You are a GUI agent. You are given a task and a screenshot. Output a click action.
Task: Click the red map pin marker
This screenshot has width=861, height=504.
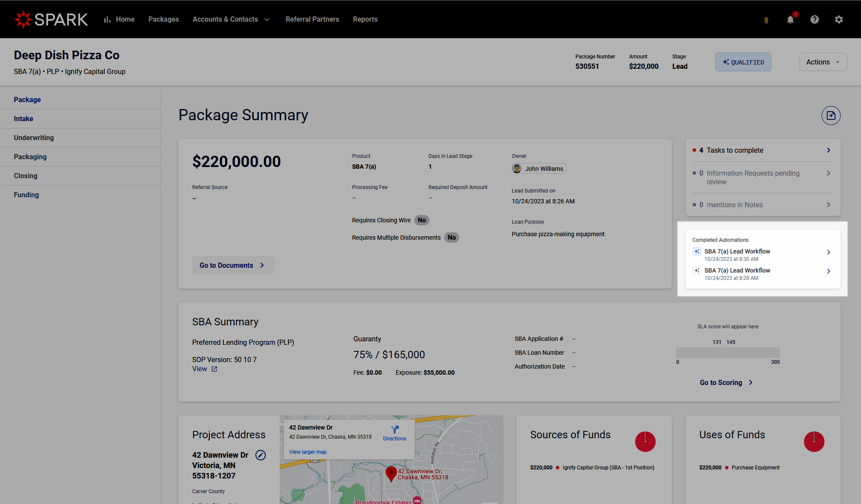pos(391,474)
